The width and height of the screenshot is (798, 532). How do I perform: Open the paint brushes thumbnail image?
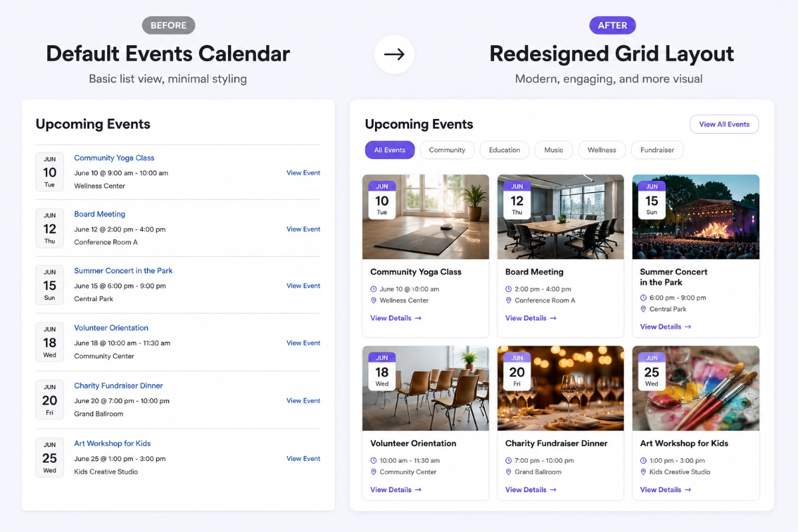(696, 388)
